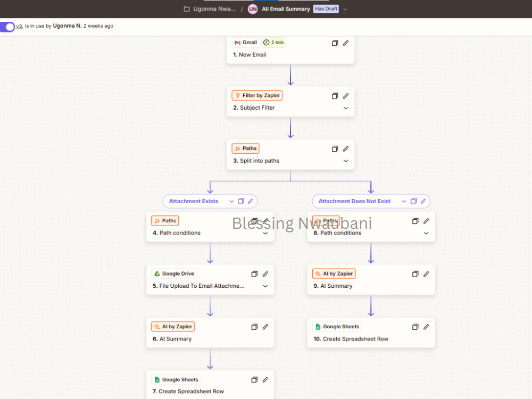This screenshot has height=399, width=532.
Task: Select the 4. Path conditions step
Action: pos(210,227)
